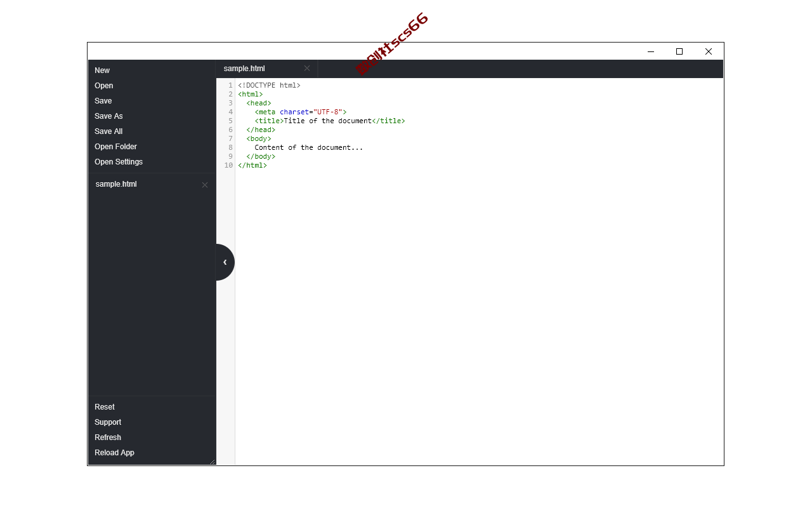
Task: Click Refresh in the sidebar
Action: point(108,438)
